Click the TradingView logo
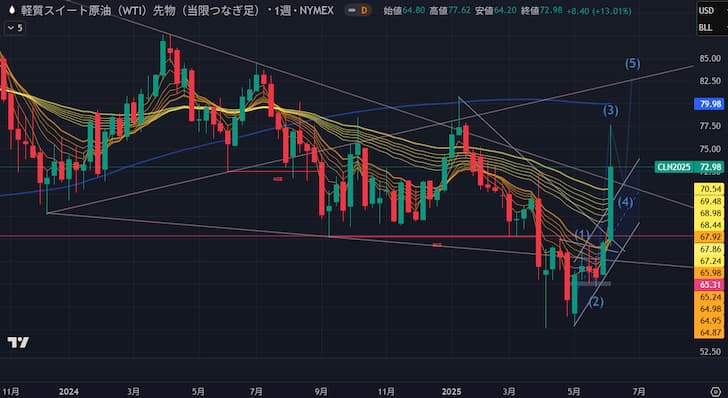 pyautogui.click(x=18, y=343)
